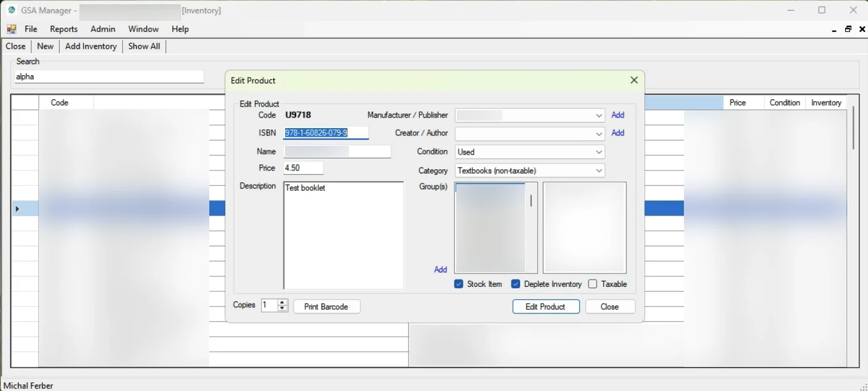The height and width of the screenshot is (391, 868).
Task: Click the Print Barcode button
Action: point(326,307)
